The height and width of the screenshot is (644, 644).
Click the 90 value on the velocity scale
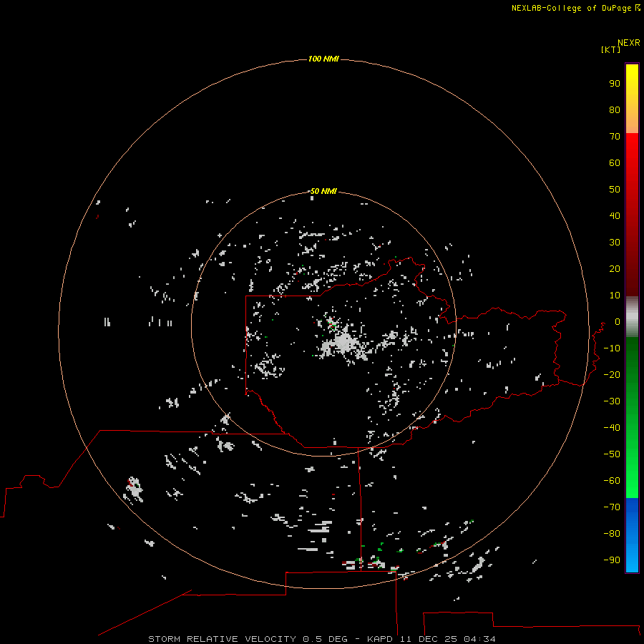tap(615, 84)
